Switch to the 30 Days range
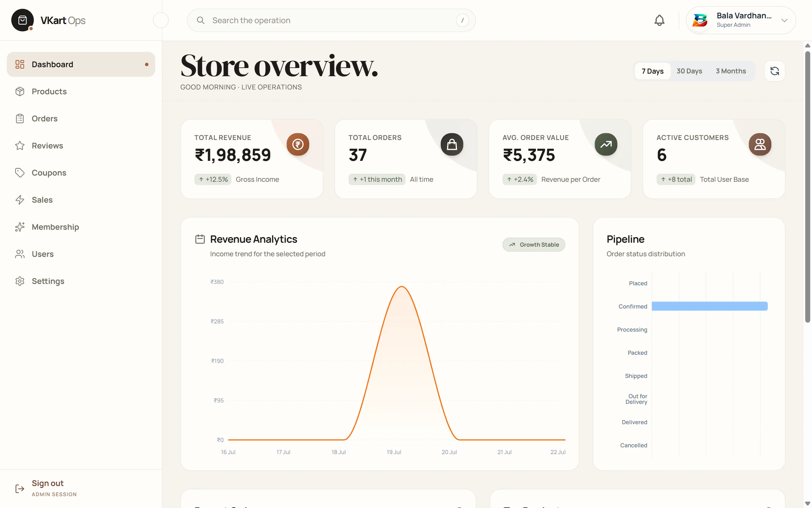 (689, 71)
